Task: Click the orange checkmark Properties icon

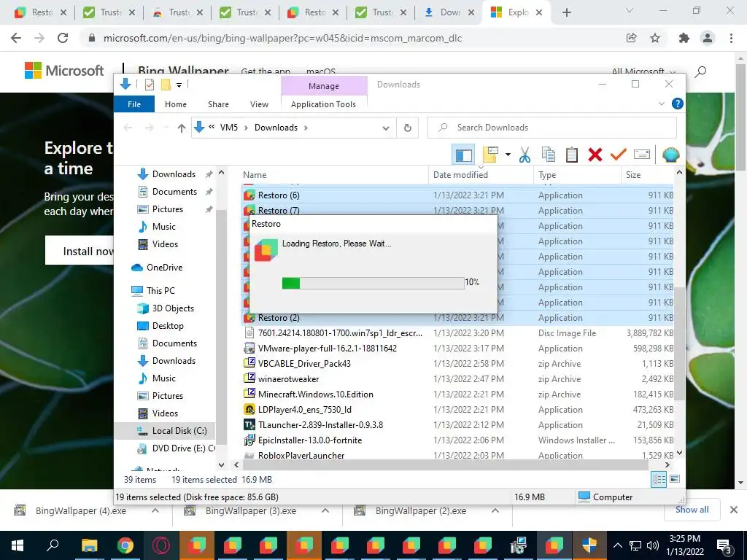Action: click(619, 155)
